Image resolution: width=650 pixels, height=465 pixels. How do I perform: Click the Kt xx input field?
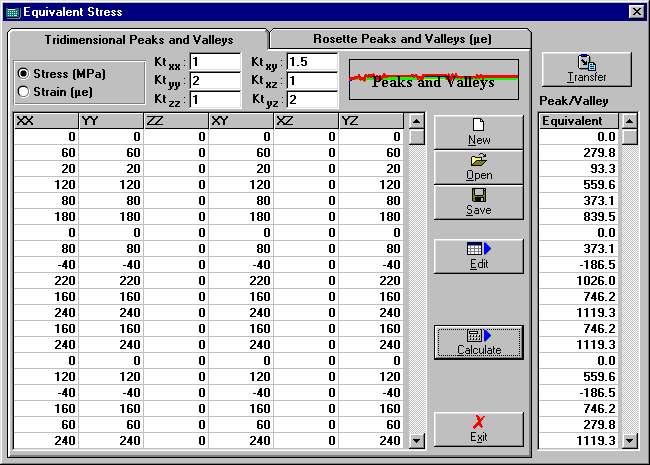tap(215, 63)
